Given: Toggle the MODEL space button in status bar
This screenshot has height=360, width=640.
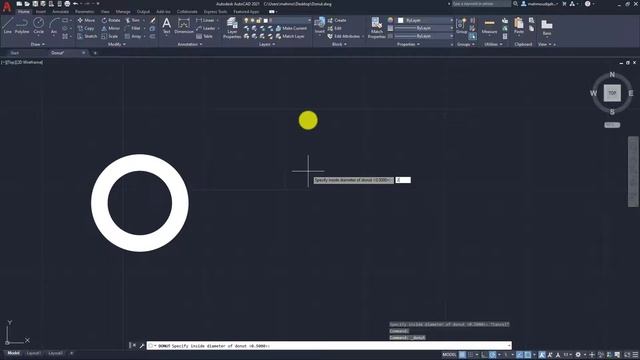Looking at the screenshot, I should [449, 355].
